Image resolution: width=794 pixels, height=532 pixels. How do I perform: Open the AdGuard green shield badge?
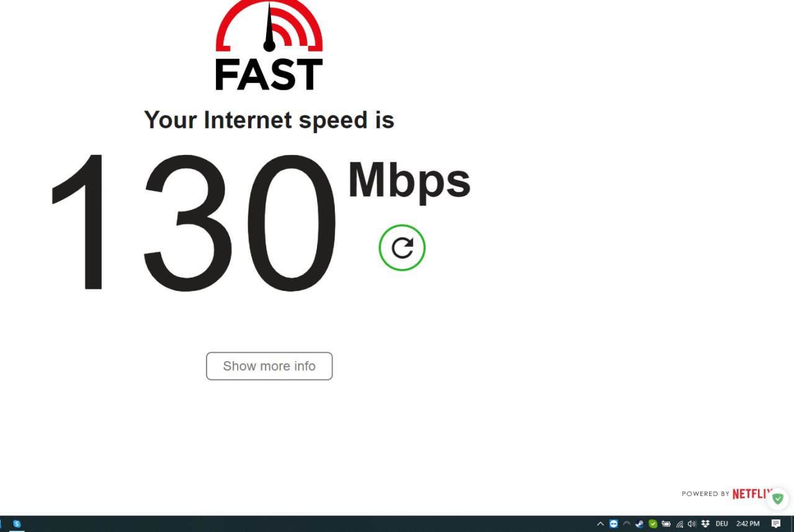click(x=778, y=499)
